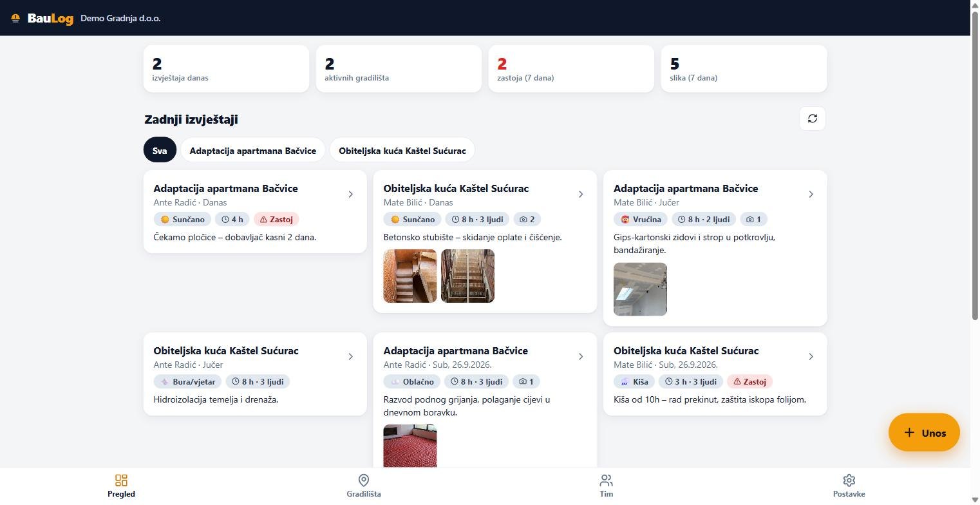This screenshot has width=980, height=505.
Task: Open the drywall photo in the Gips-kartonski report
Action: tap(640, 289)
